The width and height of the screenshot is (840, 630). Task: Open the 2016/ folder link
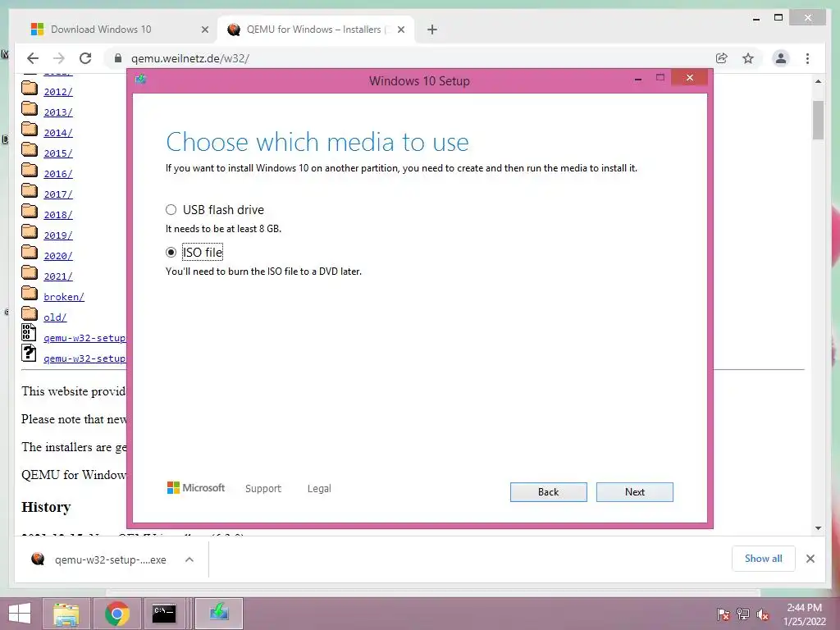58,174
